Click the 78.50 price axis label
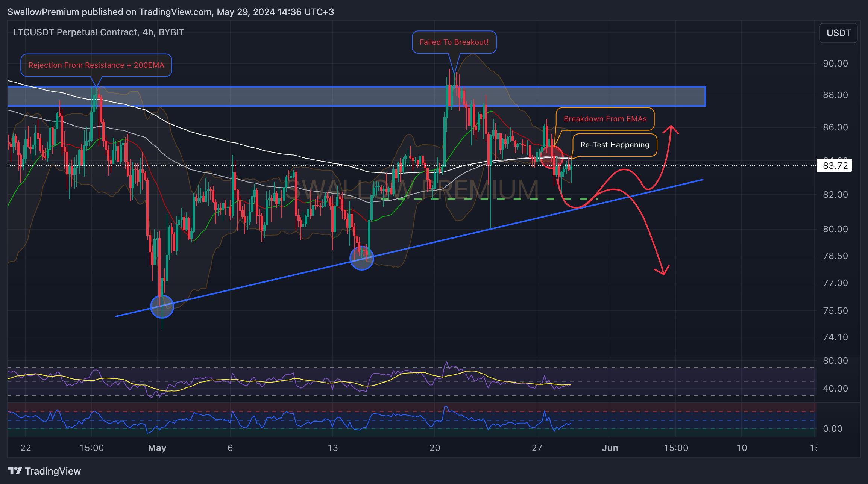 [835, 256]
